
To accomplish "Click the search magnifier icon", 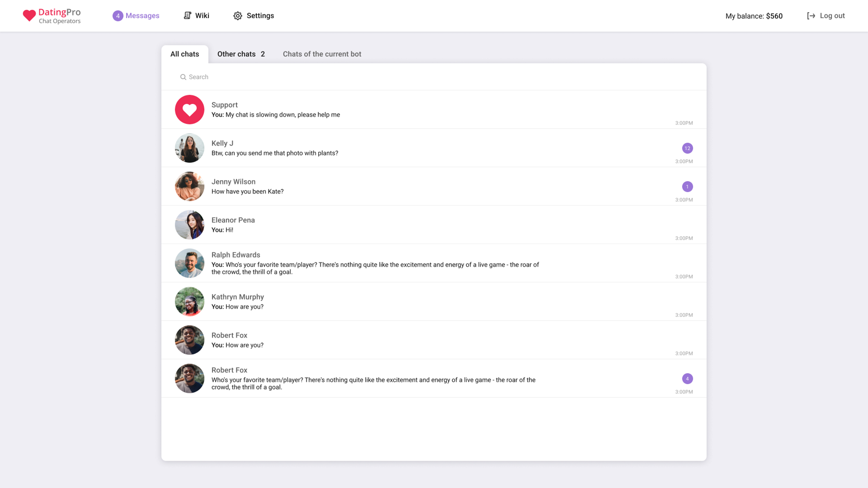I will click(183, 77).
